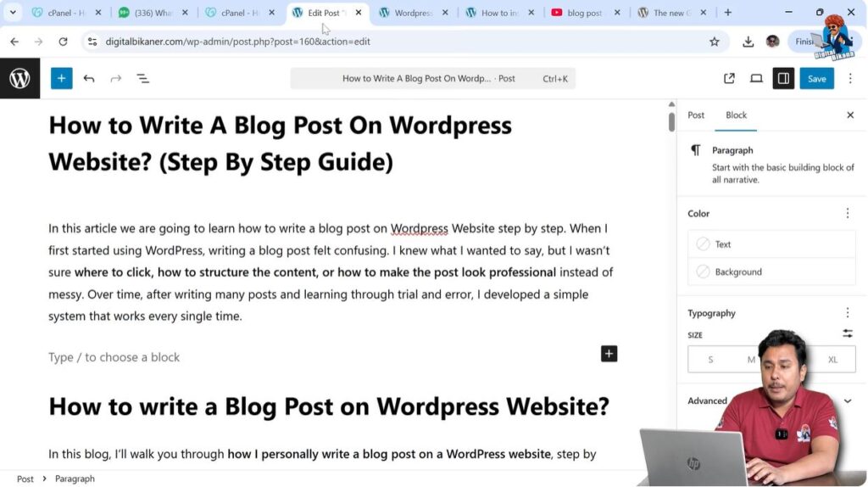
Task: Click the Paragraph block icon in sidebar
Action: [x=696, y=150]
